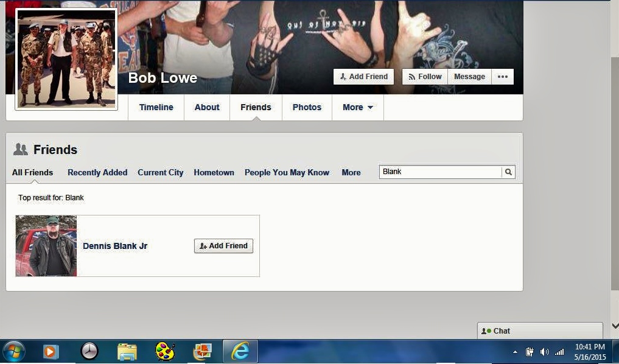Open the orange photo app taskbar icon

(203, 351)
